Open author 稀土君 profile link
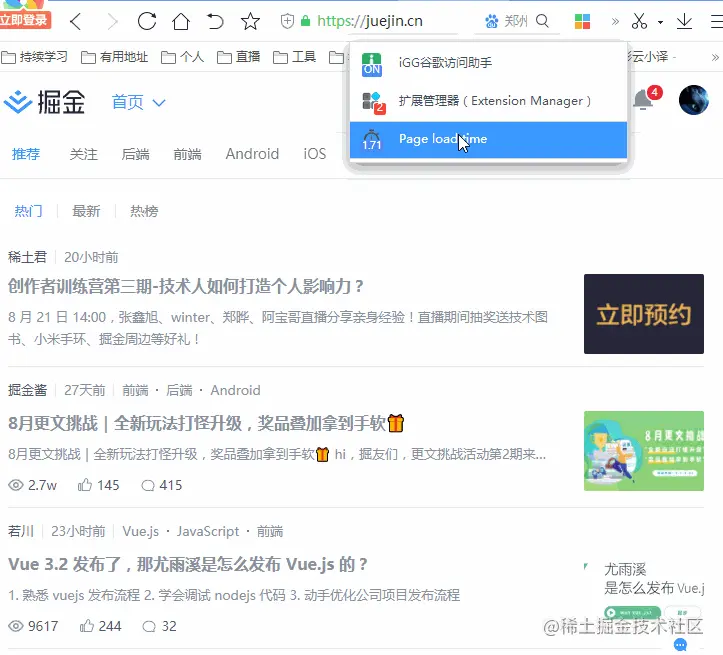The height and width of the screenshot is (655, 723). point(27,257)
